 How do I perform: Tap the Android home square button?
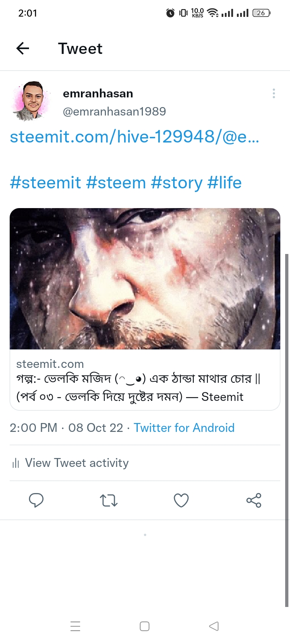tap(145, 626)
